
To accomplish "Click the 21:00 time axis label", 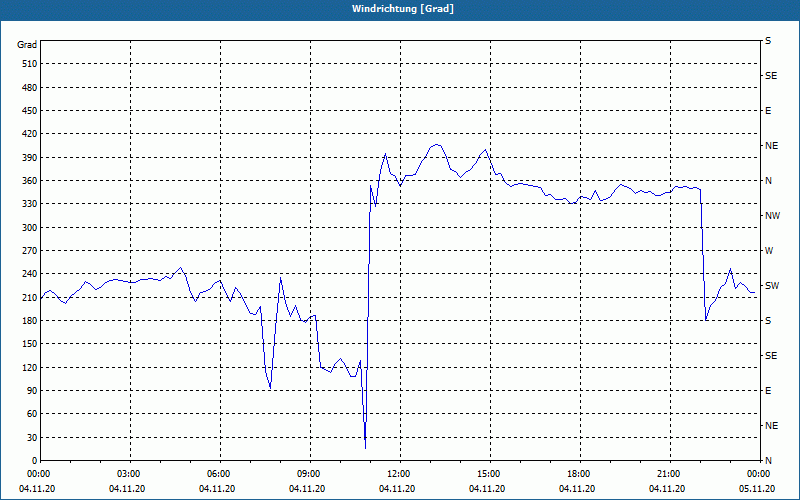I will [x=670, y=474].
